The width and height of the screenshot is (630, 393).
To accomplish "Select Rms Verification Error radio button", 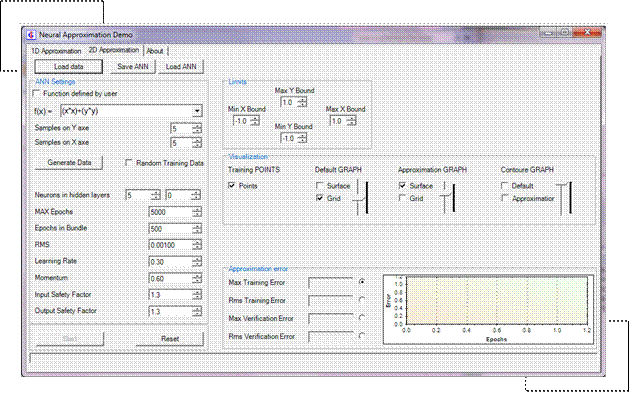I will (362, 336).
